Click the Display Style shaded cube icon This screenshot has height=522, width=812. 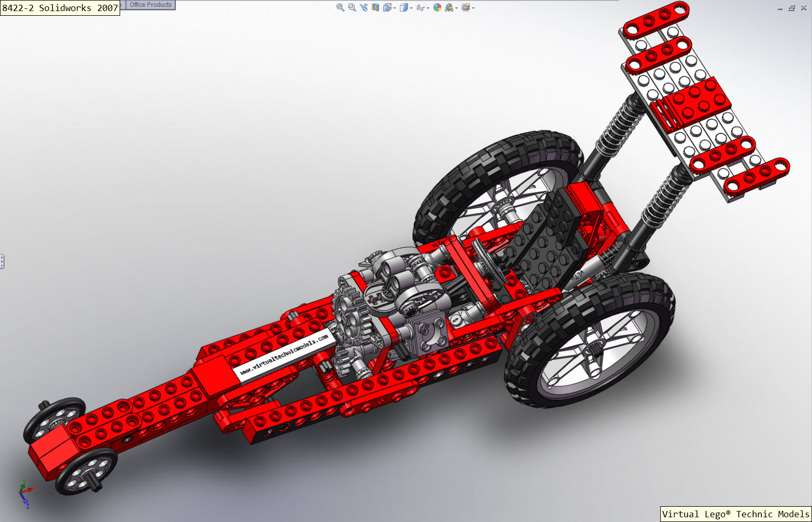coord(404,7)
